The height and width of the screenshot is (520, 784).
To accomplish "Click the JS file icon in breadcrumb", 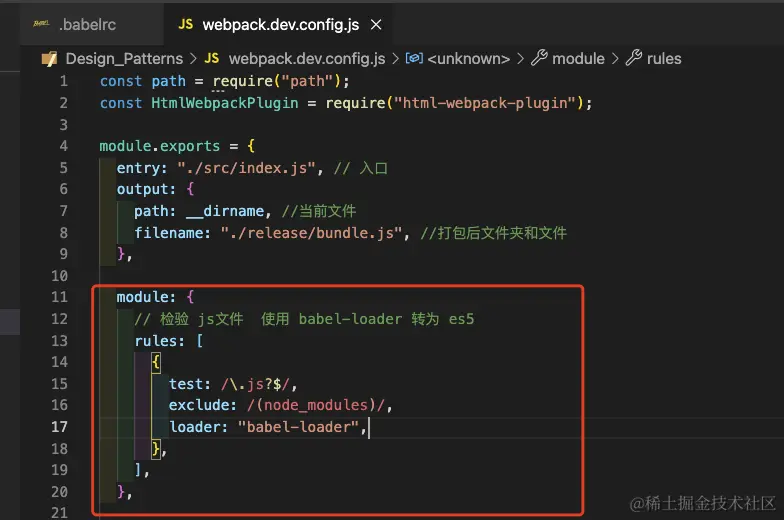I will [x=212, y=58].
